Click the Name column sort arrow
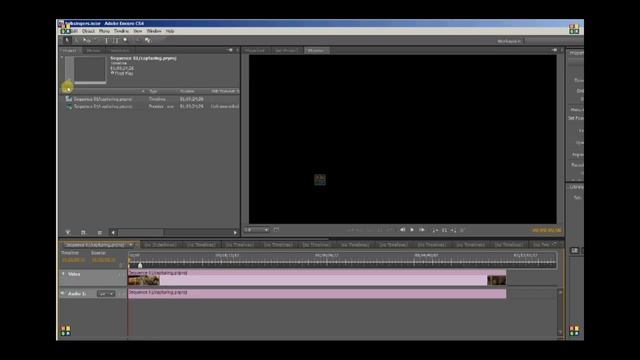The height and width of the screenshot is (360, 640). coord(143,91)
